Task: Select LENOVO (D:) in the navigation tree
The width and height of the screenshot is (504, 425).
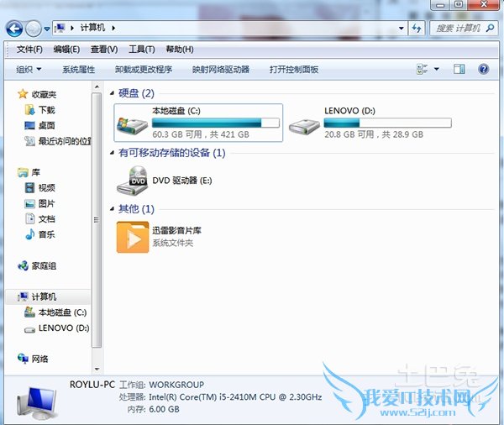Action: click(x=57, y=328)
